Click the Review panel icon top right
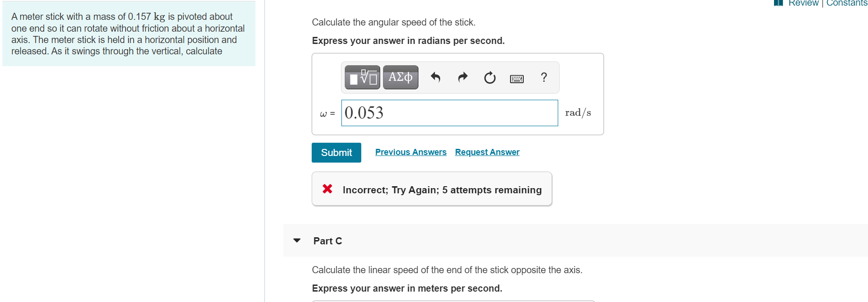The image size is (868, 302). [x=778, y=3]
